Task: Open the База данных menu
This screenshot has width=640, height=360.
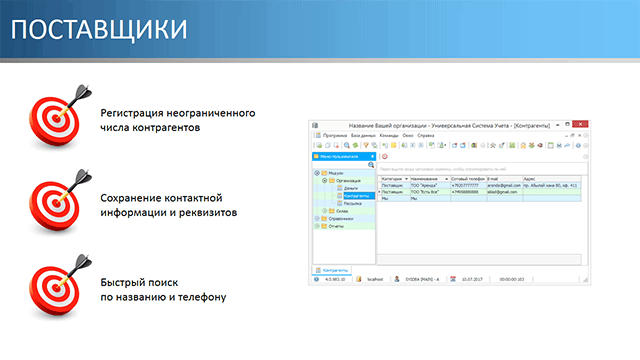Action: point(363,136)
